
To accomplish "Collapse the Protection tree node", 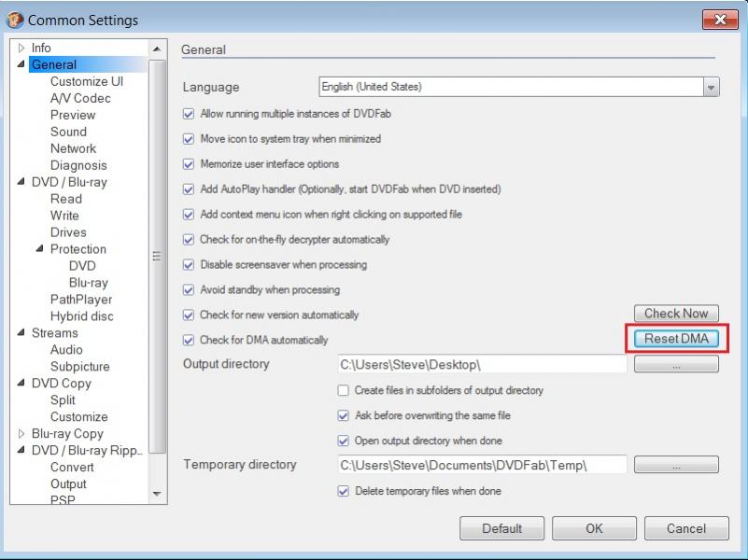I will click(x=39, y=248).
